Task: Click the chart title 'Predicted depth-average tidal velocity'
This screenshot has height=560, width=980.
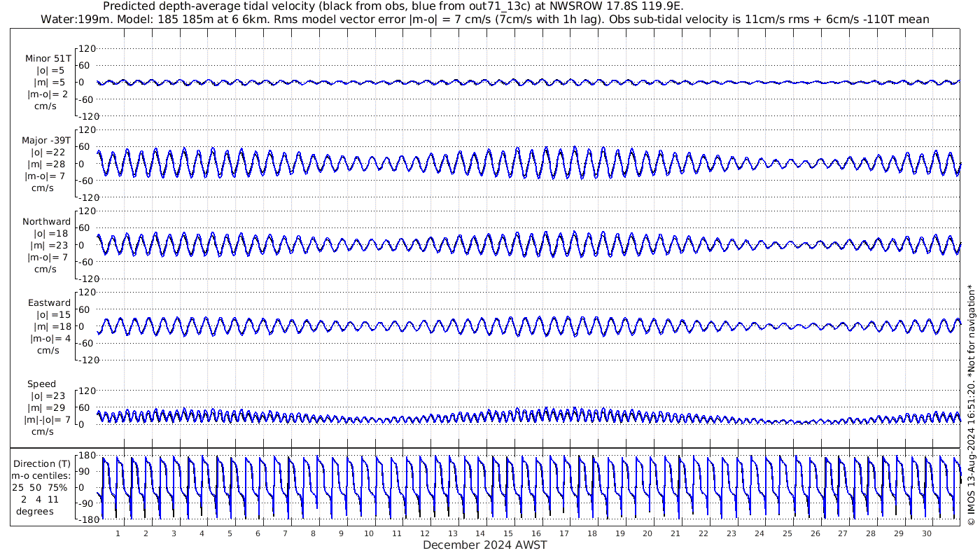Action: 209,6
